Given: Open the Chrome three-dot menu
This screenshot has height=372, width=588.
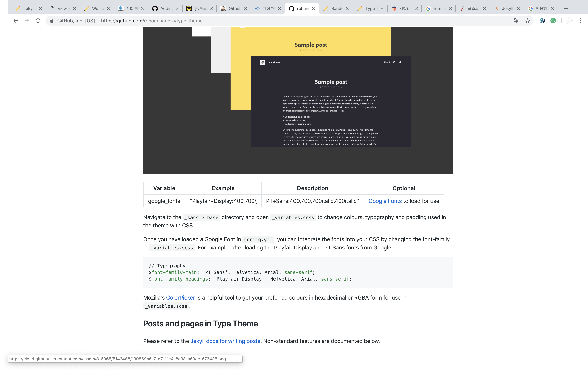Looking at the screenshot, I should 580,21.
